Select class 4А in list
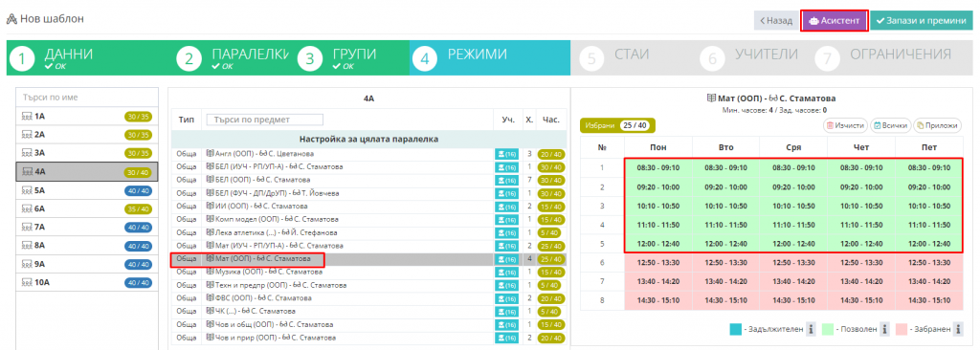Viewport: 980px width, 350px height. tap(87, 171)
